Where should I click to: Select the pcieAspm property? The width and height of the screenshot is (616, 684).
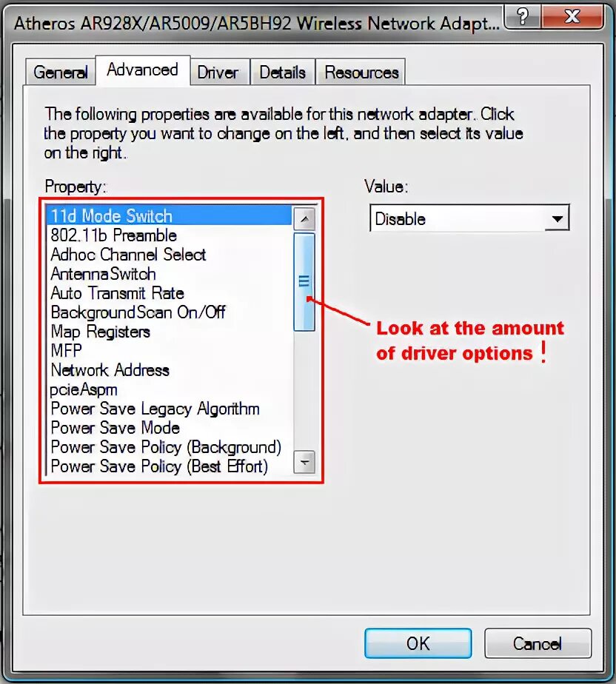click(170, 389)
